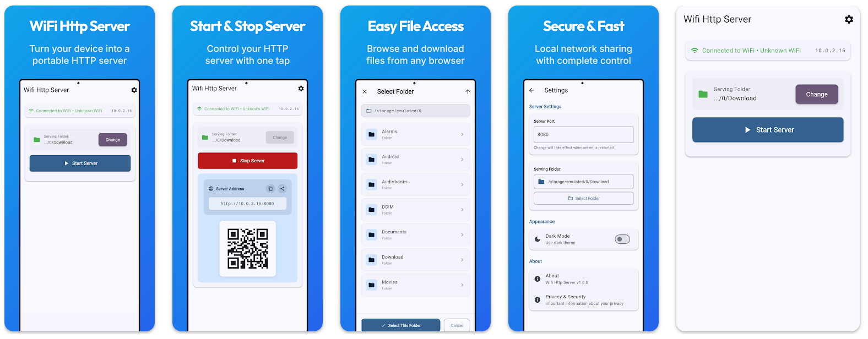
Task: Tap the share icon beside Server Address
Action: tap(282, 189)
